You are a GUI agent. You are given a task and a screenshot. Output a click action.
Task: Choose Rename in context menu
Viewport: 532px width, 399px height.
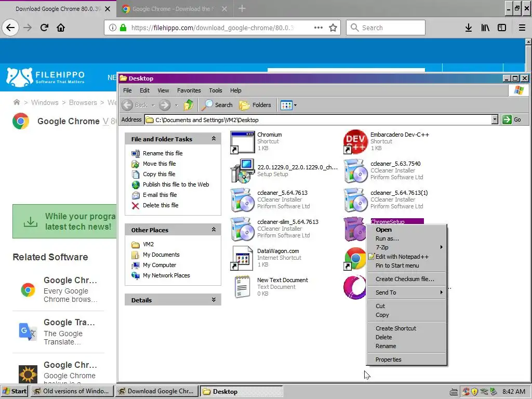click(406, 346)
